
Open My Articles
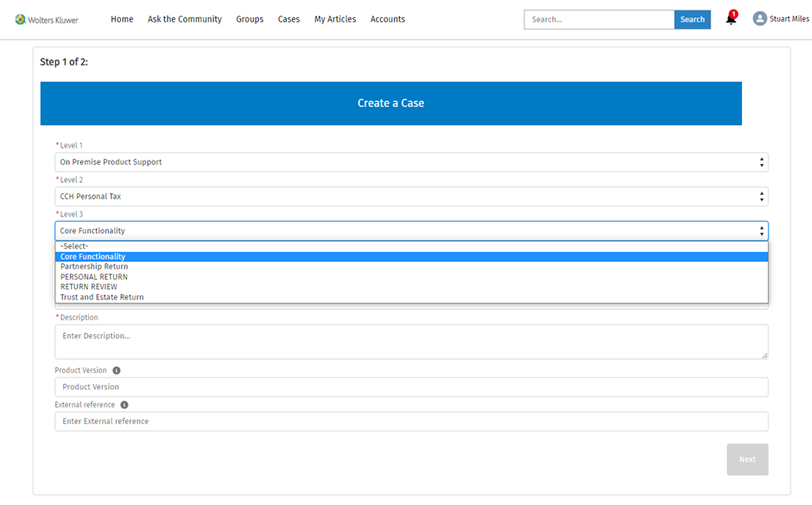coord(335,19)
